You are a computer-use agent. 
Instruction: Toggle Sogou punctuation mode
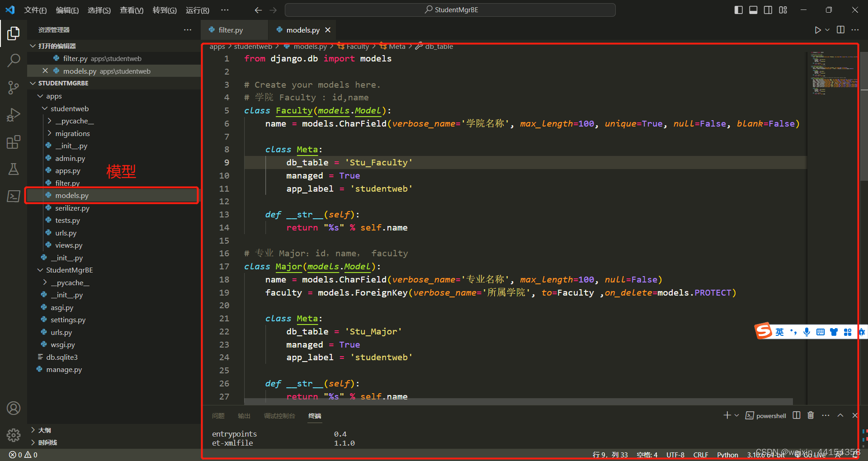pos(793,332)
